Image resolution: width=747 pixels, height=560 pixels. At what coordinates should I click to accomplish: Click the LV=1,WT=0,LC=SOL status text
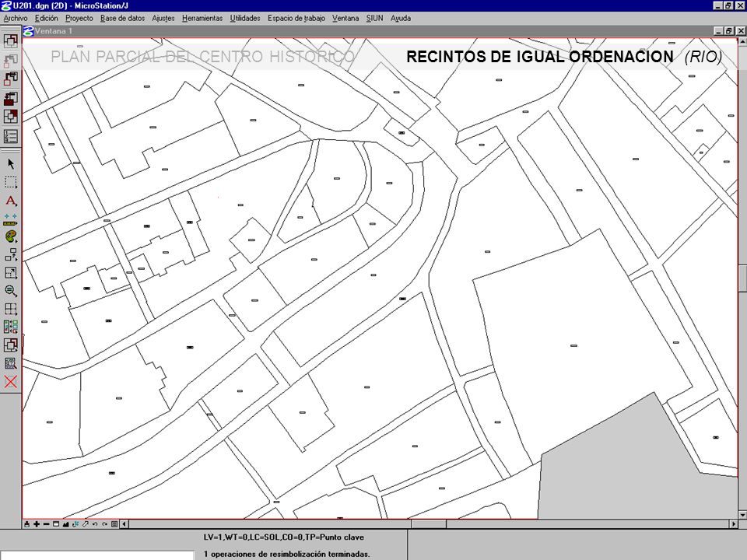click(283, 537)
